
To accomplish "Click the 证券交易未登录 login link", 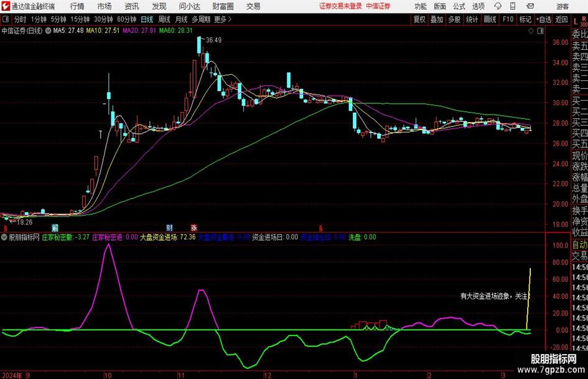I will (340, 6).
